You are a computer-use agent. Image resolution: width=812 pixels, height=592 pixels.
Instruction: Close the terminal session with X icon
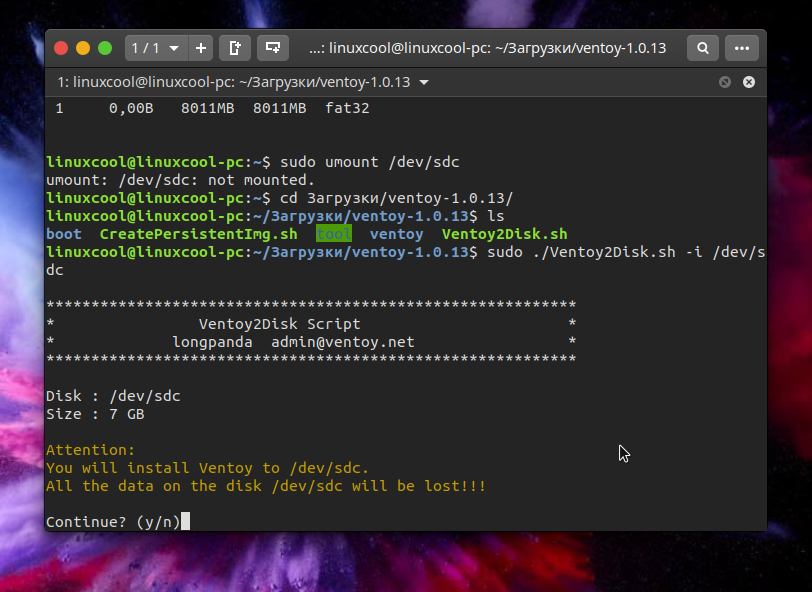749,82
